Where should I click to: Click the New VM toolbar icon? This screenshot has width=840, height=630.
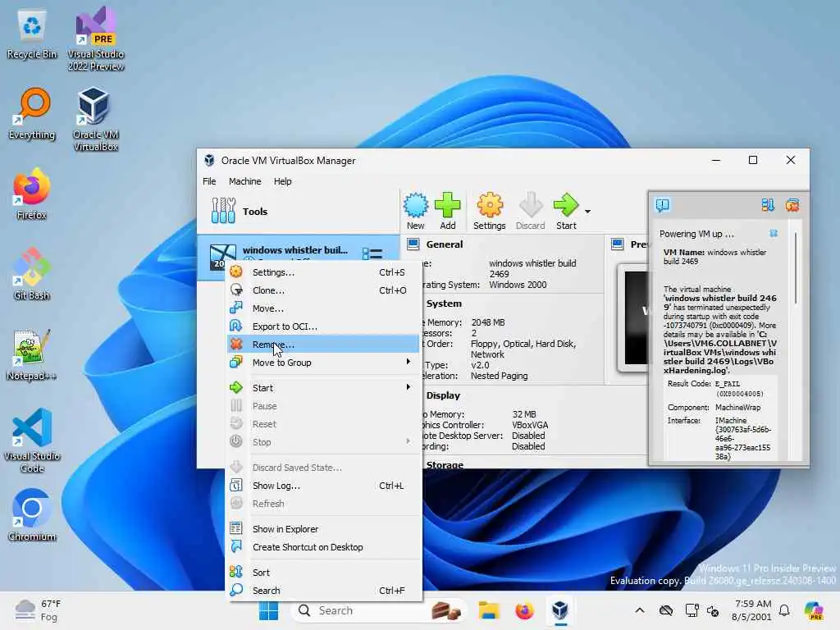click(x=416, y=211)
